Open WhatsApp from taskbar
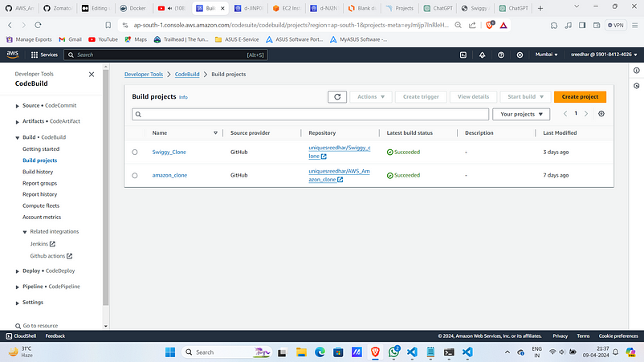 coord(394,352)
